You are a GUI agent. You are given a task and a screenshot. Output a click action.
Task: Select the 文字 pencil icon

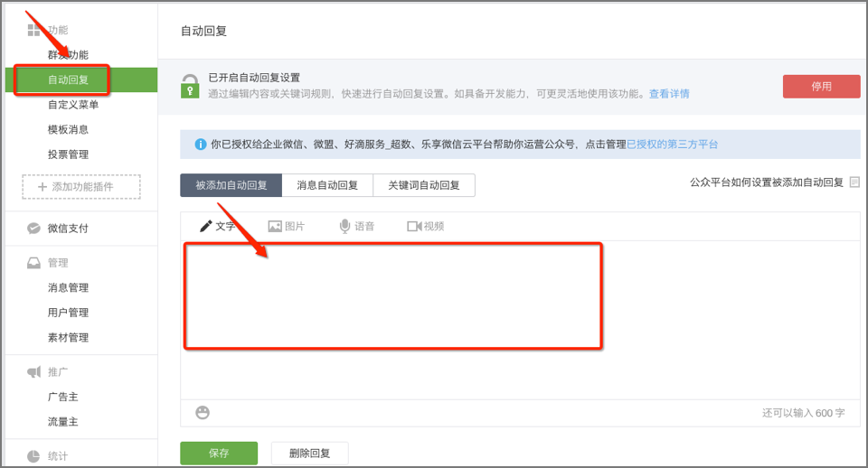click(x=206, y=226)
